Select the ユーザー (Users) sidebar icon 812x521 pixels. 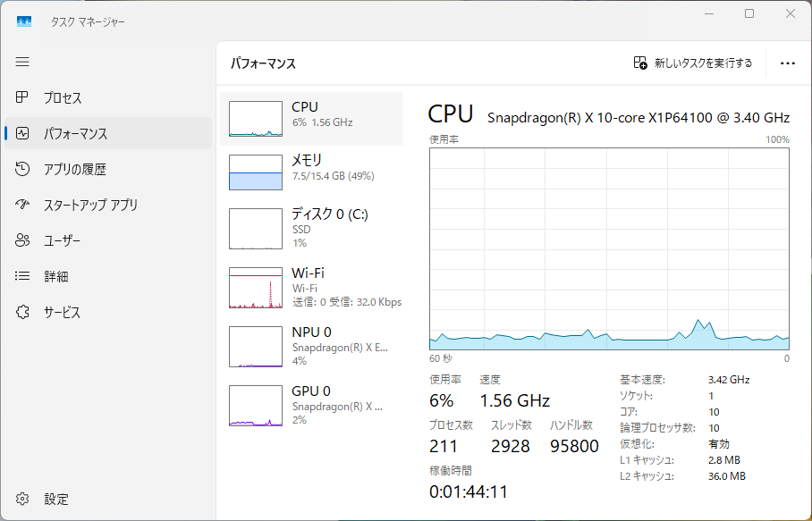pyautogui.click(x=22, y=240)
